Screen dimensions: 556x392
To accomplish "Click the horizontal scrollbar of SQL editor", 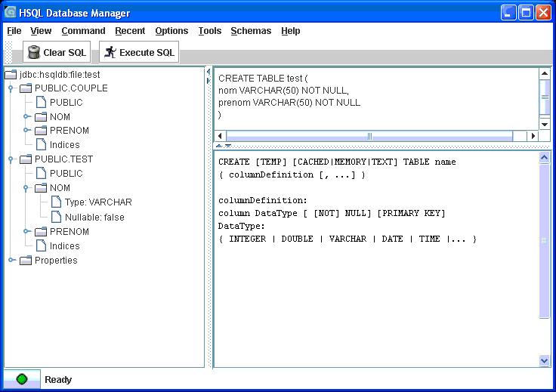I will pos(369,136).
